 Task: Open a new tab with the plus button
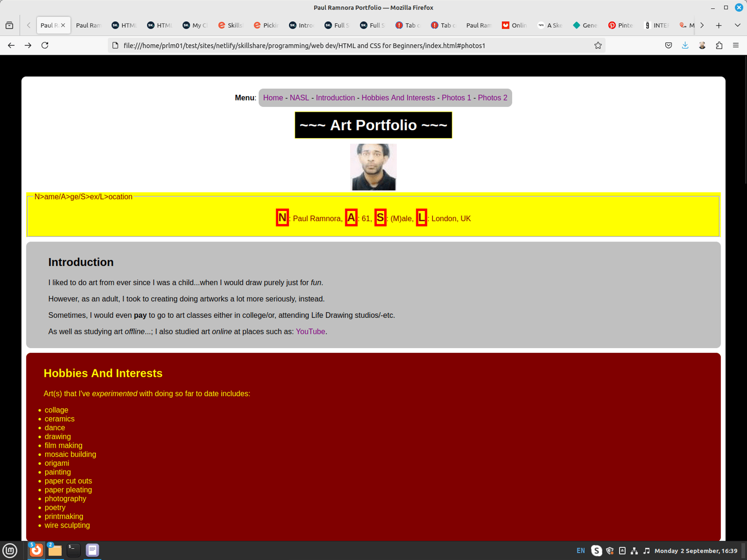[x=719, y=25]
